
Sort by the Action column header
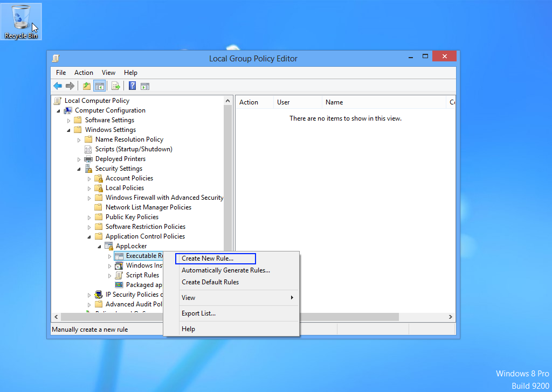pyautogui.click(x=254, y=102)
